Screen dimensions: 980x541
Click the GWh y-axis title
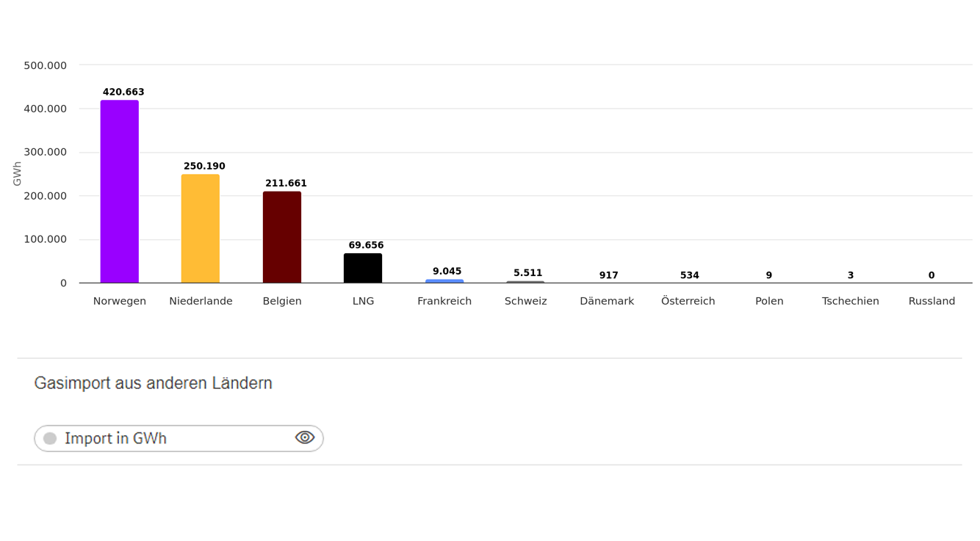[x=17, y=174]
